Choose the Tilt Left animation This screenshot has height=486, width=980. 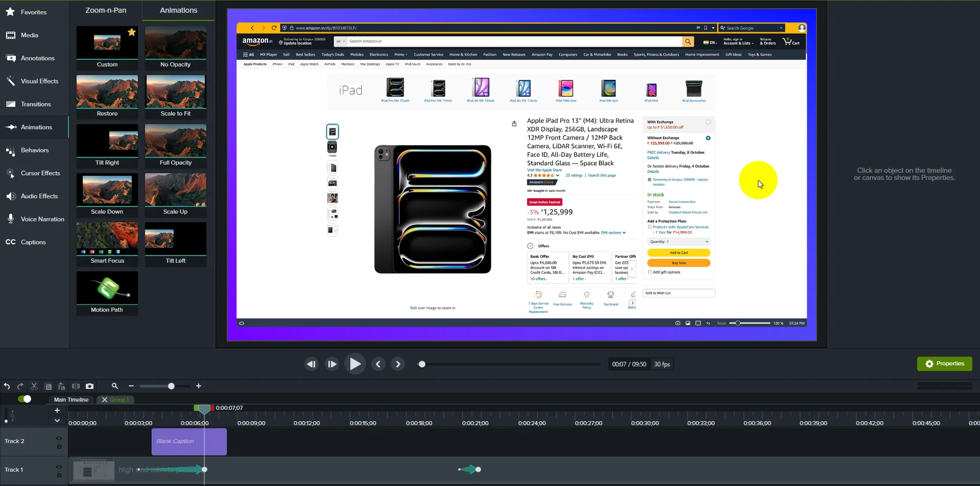pos(176,244)
